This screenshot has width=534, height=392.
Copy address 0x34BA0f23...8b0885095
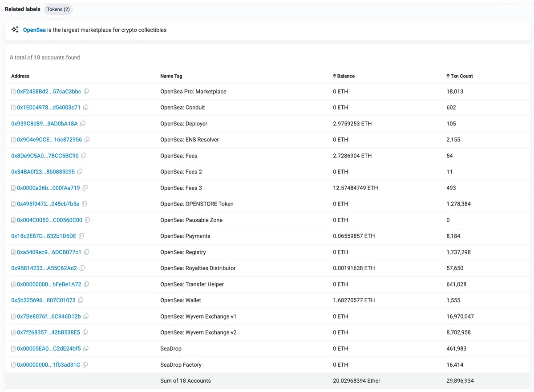80,172
